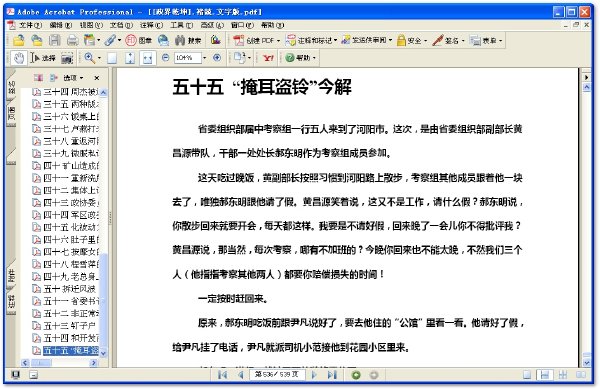Screen dimensions: 600x390
Task: Select the text 选择 tool
Action: click(42, 58)
